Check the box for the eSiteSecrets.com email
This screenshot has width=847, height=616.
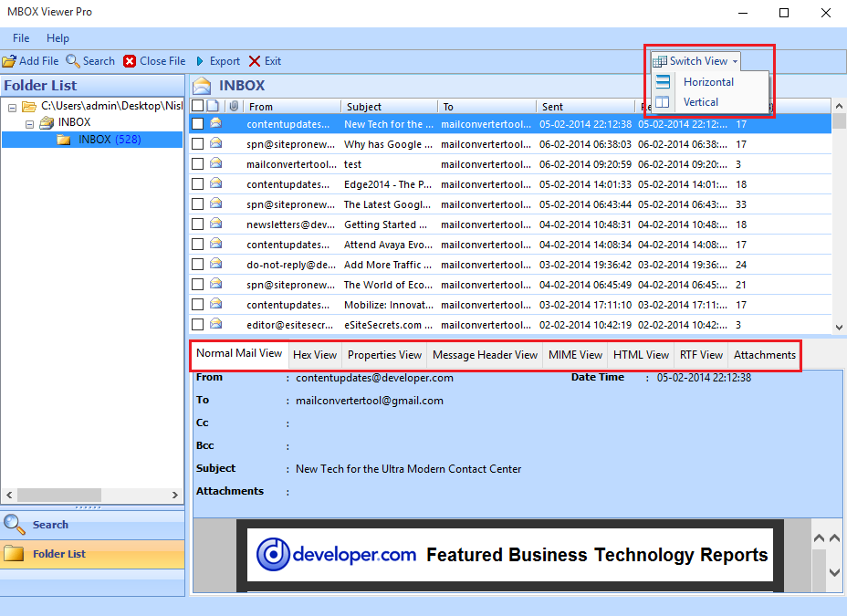[x=197, y=324]
